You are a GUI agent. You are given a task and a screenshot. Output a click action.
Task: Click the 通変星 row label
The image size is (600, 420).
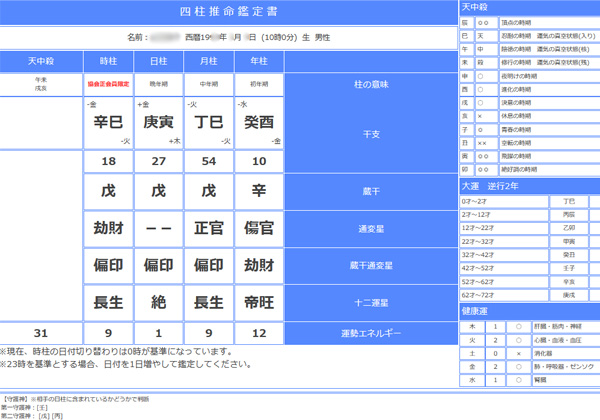coord(371,229)
